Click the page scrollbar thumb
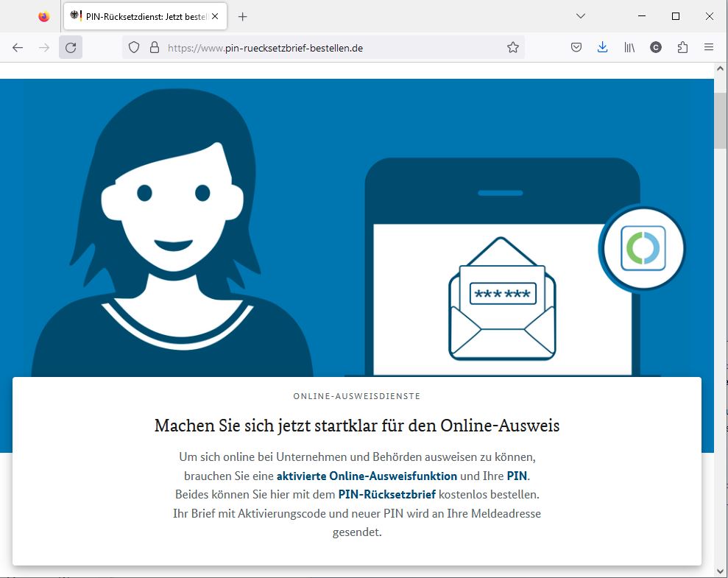The width and height of the screenshot is (728, 578). pyautogui.click(x=720, y=121)
